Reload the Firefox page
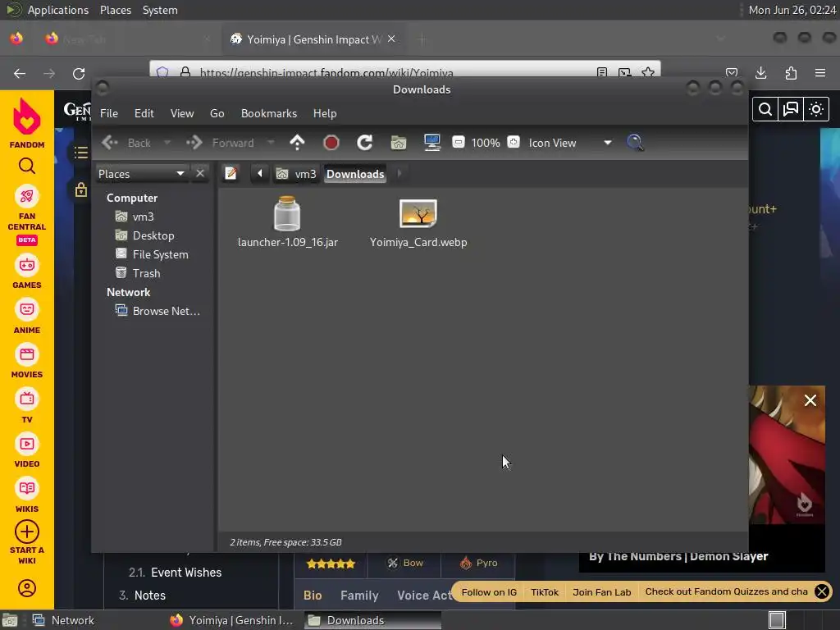The width and height of the screenshot is (840, 630). pyautogui.click(x=79, y=73)
